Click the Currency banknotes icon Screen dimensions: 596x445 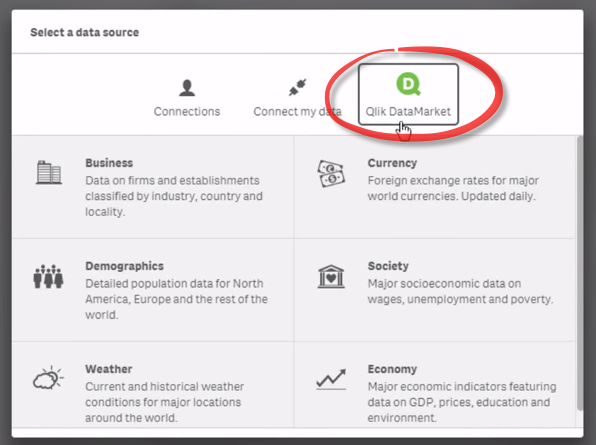click(x=331, y=174)
